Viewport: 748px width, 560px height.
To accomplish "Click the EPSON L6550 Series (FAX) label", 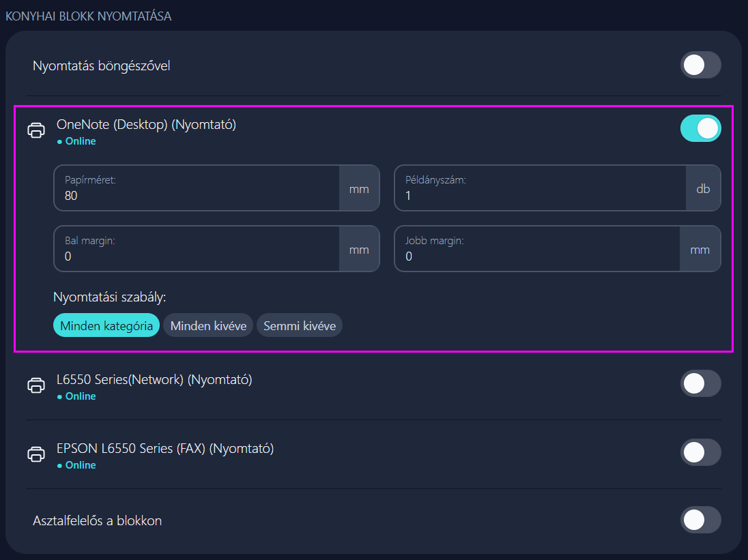I will click(x=165, y=448).
